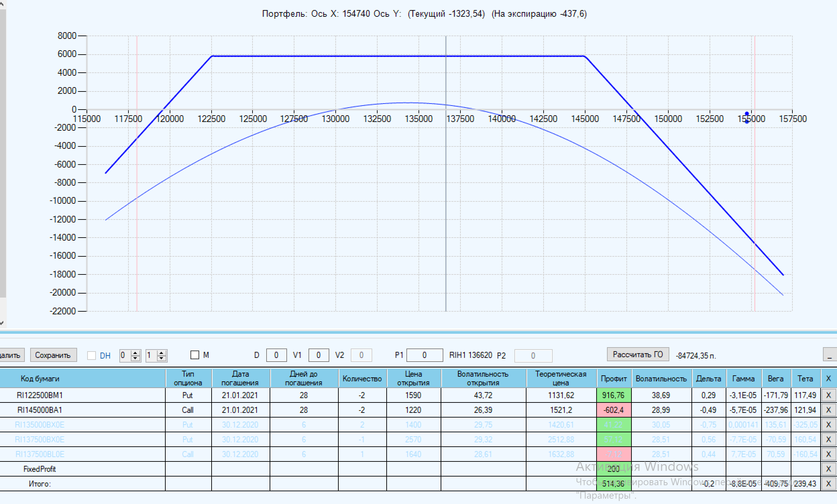Click X on the RI135000BX0E row
Viewport: 837px width, 504px height.
coord(828,425)
